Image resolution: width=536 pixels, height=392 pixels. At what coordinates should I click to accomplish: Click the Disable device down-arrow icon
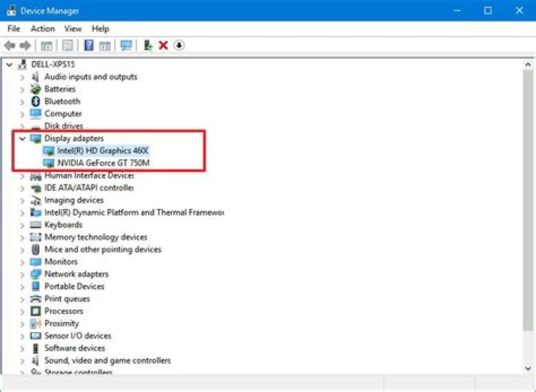(x=179, y=45)
